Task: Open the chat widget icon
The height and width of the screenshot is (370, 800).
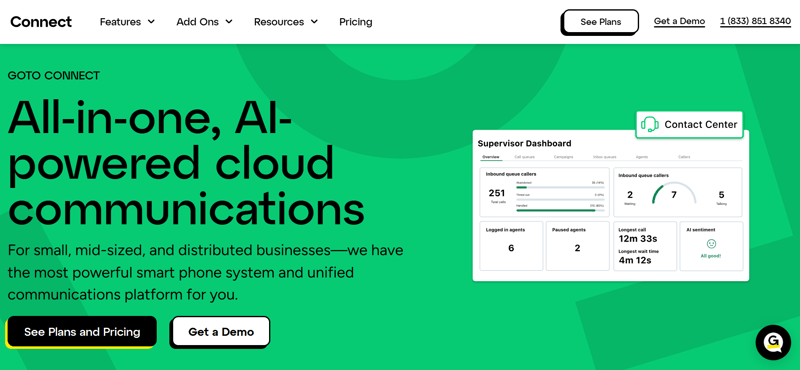Action: click(x=773, y=342)
